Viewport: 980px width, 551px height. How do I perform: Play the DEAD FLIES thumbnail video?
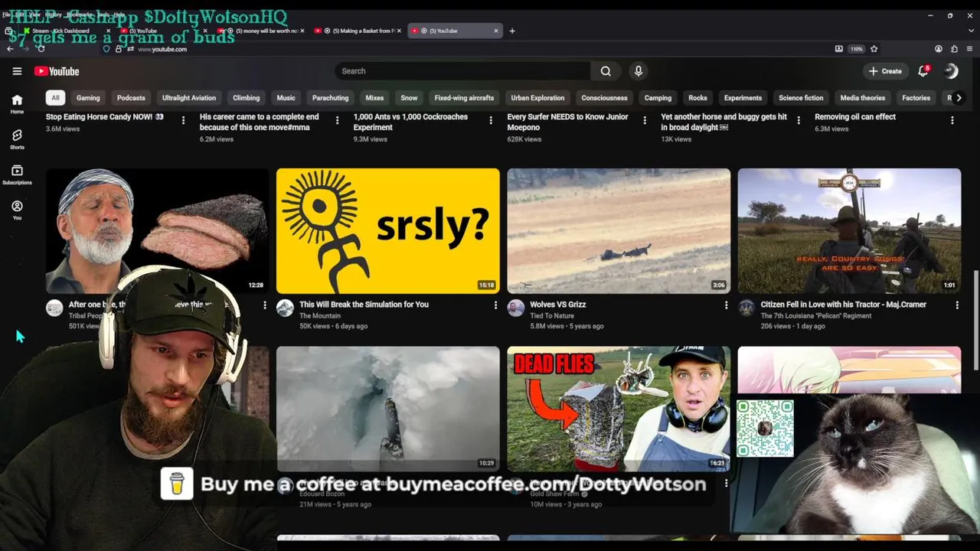[619, 409]
